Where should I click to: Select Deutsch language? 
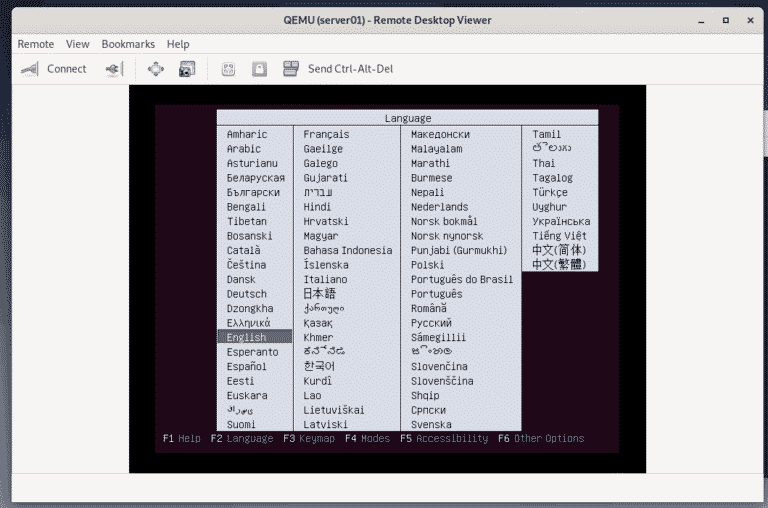click(x=246, y=294)
